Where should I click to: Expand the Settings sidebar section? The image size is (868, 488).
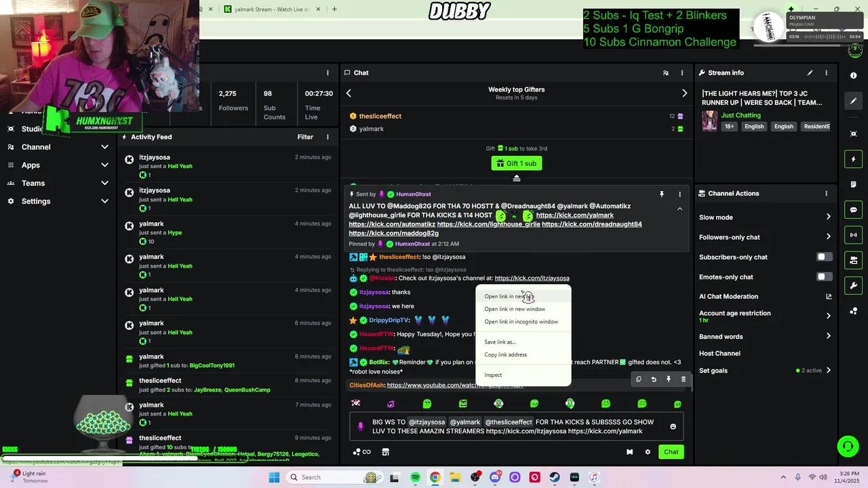[104, 201]
